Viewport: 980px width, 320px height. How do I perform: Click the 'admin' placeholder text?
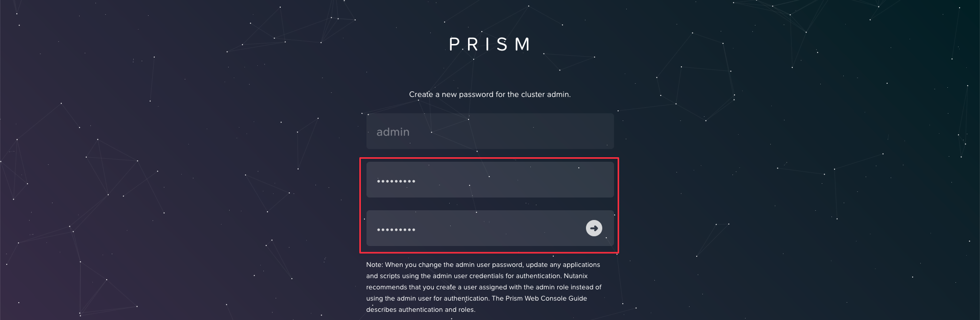(393, 132)
